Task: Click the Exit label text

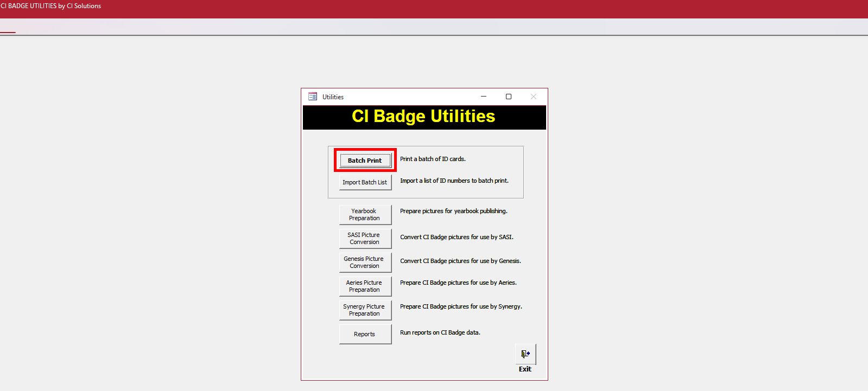Action: (x=525, y=369)
